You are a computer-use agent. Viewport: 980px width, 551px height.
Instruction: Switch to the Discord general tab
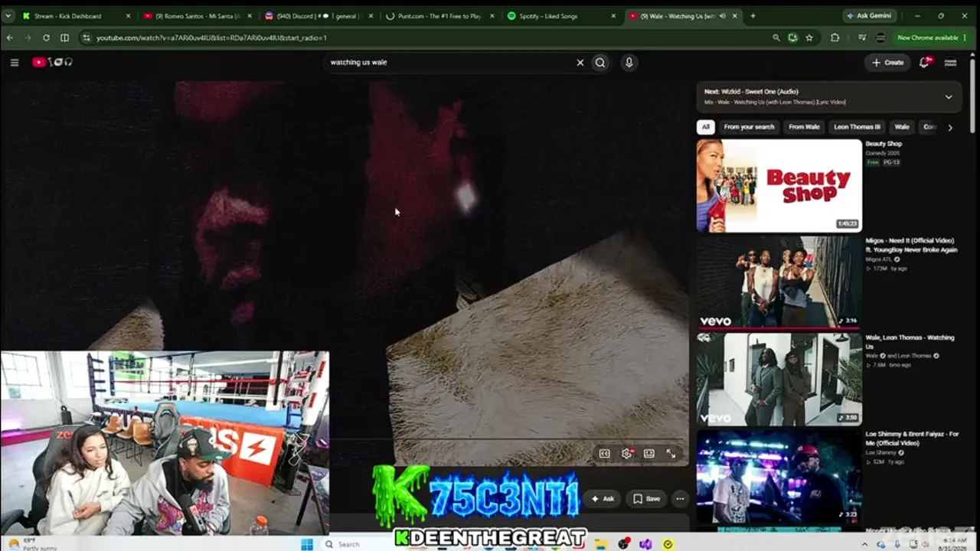coord(318,15)
